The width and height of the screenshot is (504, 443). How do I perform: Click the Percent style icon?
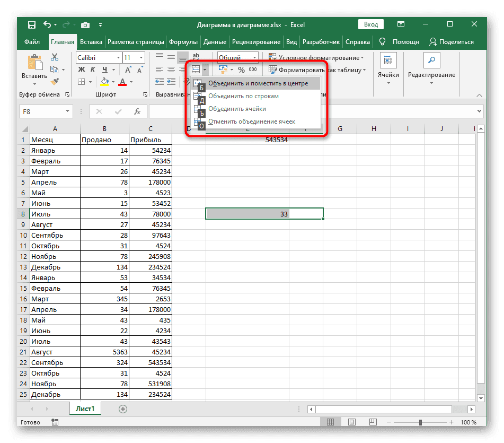(241, 70)
